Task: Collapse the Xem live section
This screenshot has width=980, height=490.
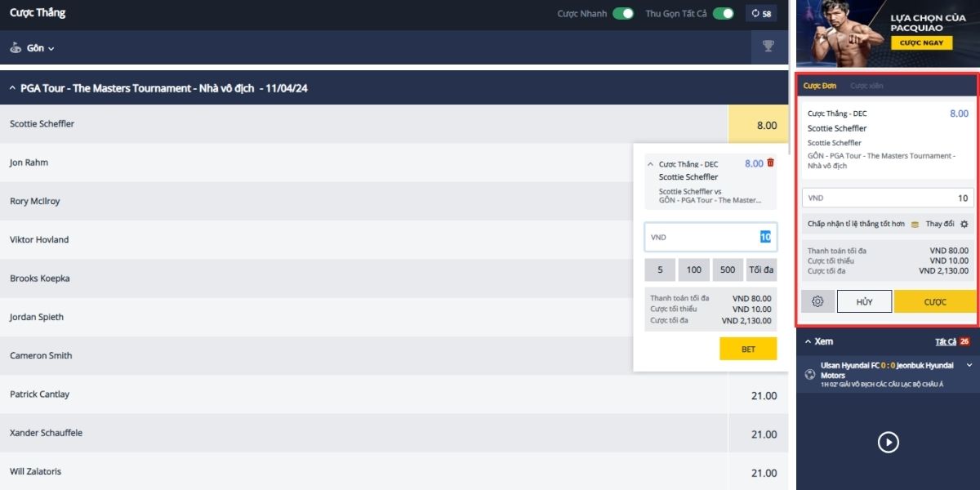Action: click(x=808, y=341)
